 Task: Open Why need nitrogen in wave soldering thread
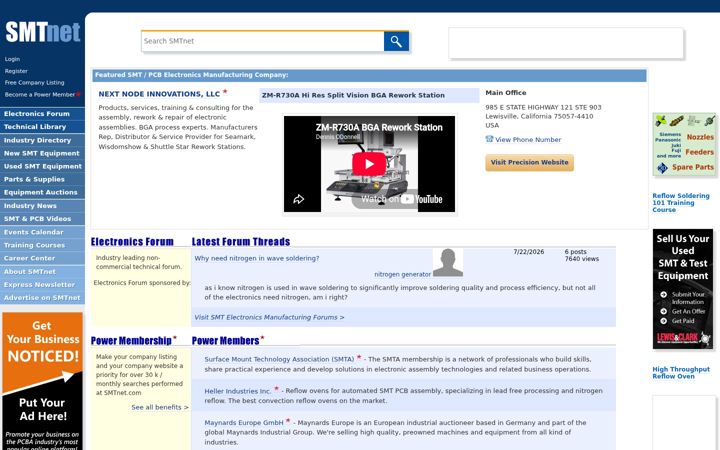click(x=257, y=259)
